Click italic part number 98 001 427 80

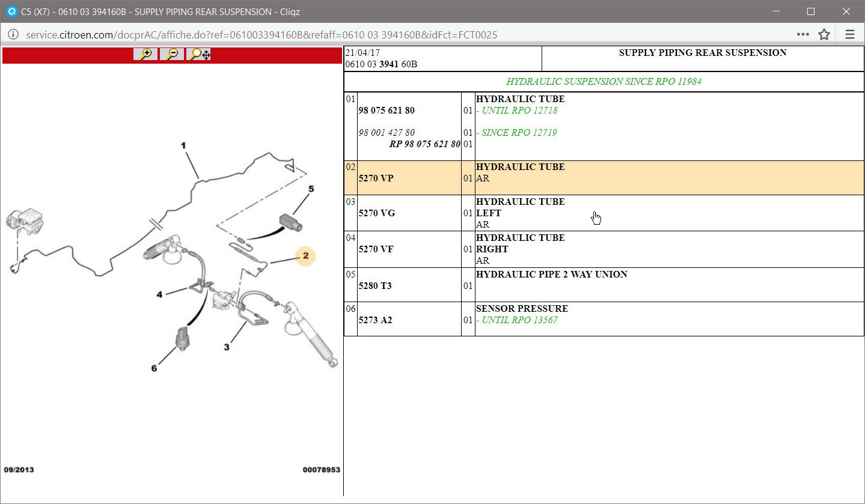tap(387, 133)
